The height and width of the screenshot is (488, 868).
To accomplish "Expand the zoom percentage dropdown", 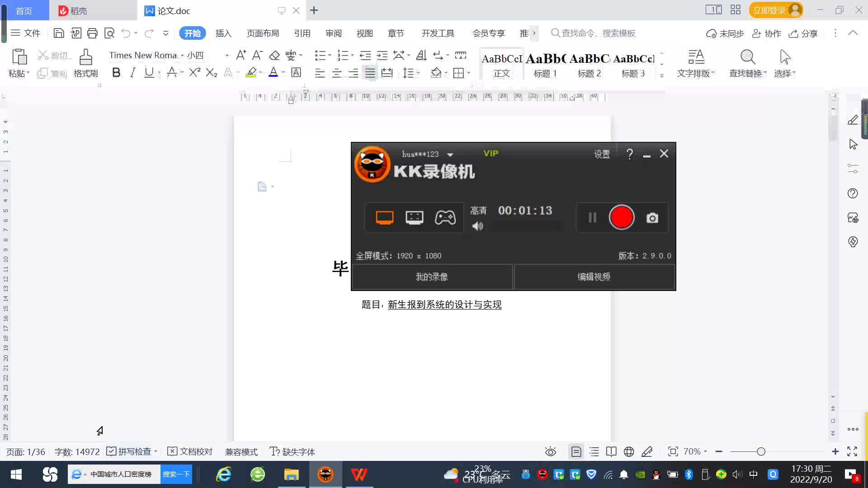I will pos(705,451).
